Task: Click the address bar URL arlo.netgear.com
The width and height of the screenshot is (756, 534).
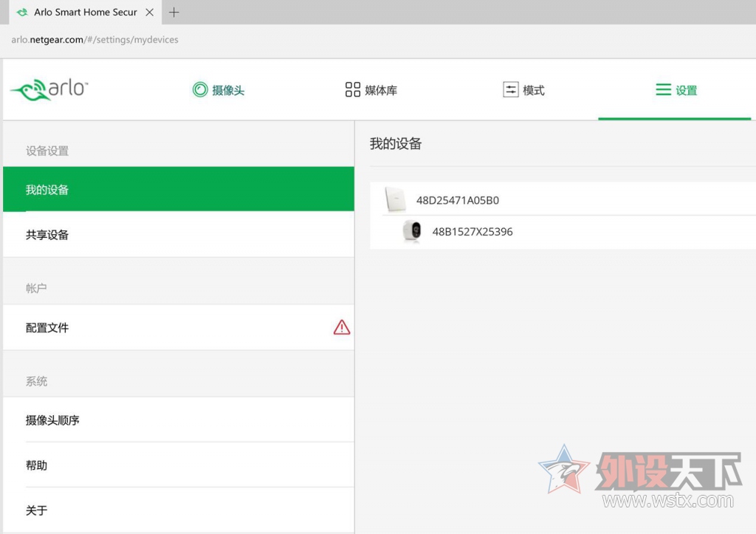Action: [95, 40]
